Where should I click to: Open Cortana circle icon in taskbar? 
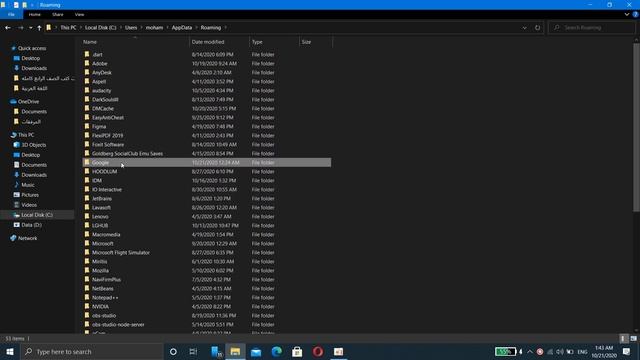[173, 351]
